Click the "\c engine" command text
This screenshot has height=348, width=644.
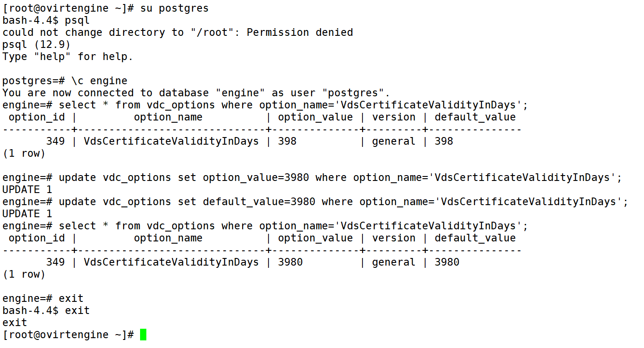point(99,81)
